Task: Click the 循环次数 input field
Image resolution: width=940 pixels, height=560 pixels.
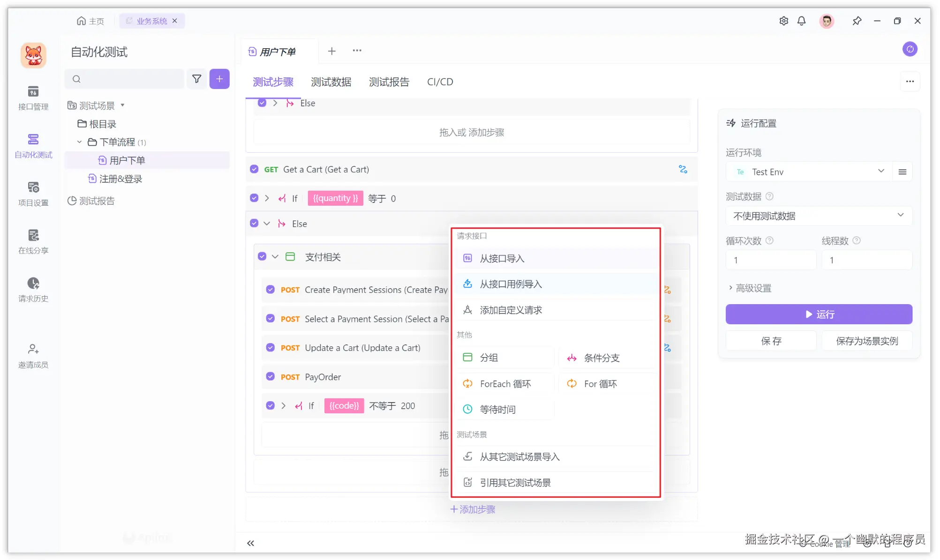Action: pyautogui.click(x=770, y=260)
